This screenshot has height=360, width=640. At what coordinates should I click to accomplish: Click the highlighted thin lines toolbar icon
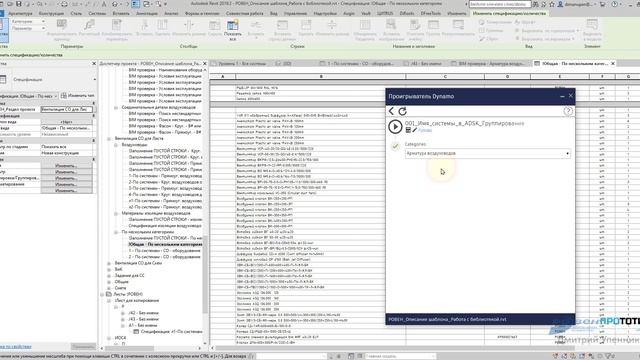click(x=136, y=4)
